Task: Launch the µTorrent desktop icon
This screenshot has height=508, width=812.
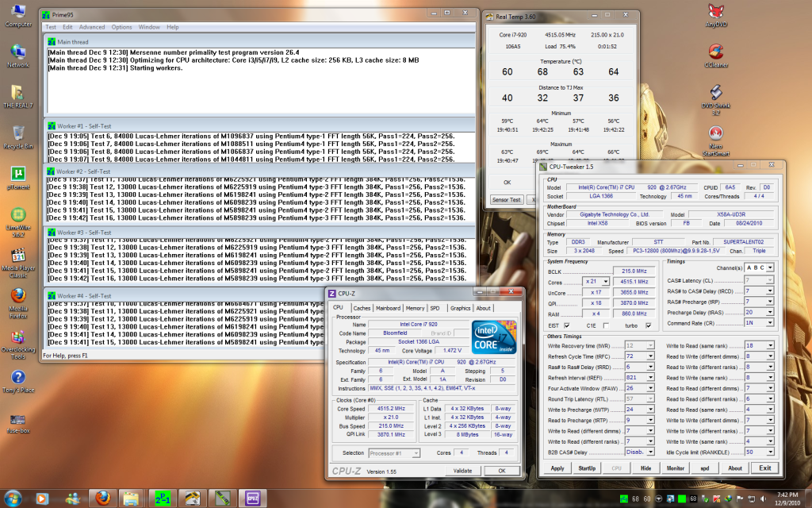Action: coord(18,178)
